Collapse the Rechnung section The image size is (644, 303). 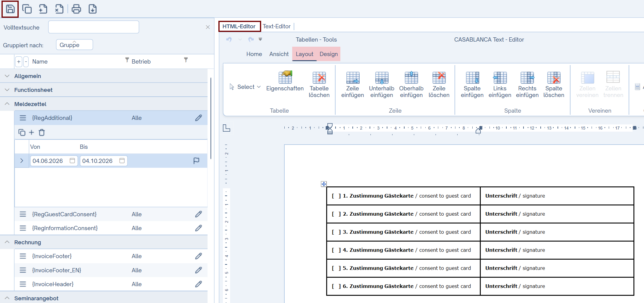click(7, 242)
